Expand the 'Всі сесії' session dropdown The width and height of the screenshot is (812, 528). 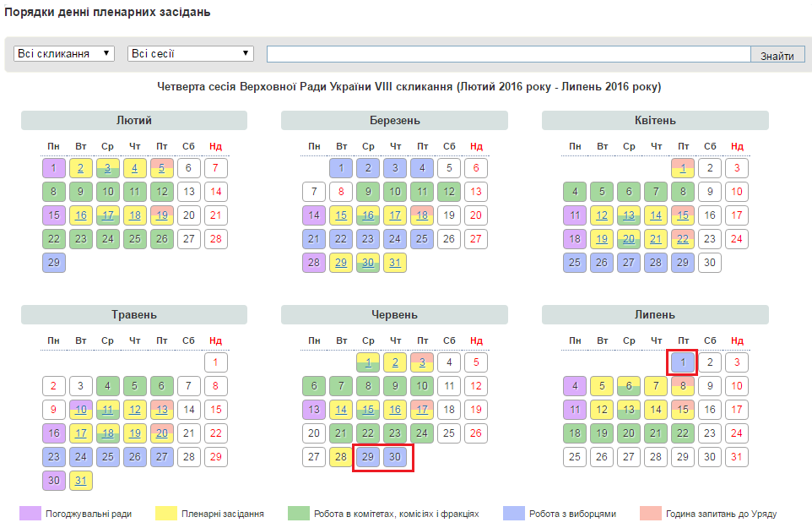(191, 53)
